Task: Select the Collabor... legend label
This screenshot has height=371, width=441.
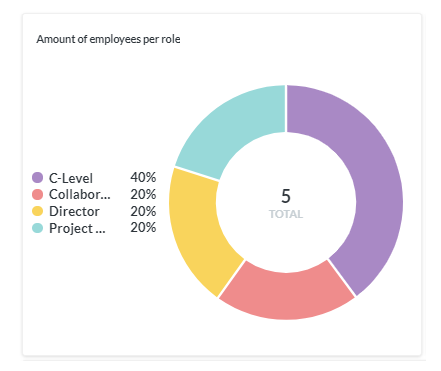Action: tap(80, 194)
